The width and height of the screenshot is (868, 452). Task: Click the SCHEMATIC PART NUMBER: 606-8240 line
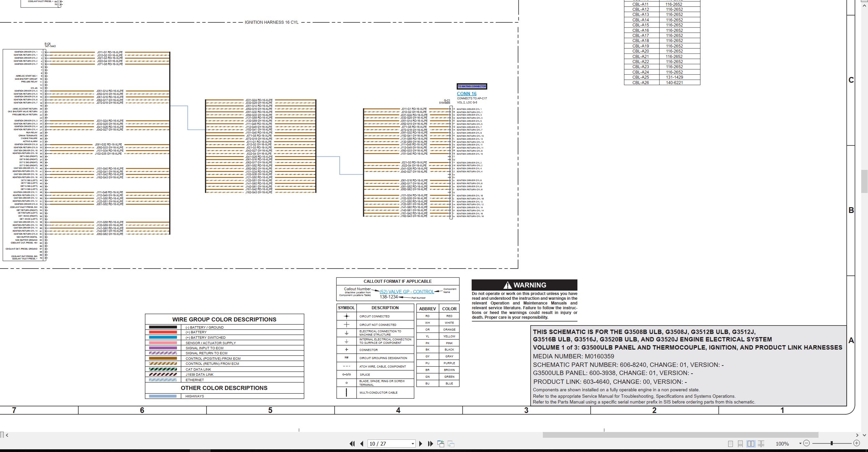pos(628,365)
